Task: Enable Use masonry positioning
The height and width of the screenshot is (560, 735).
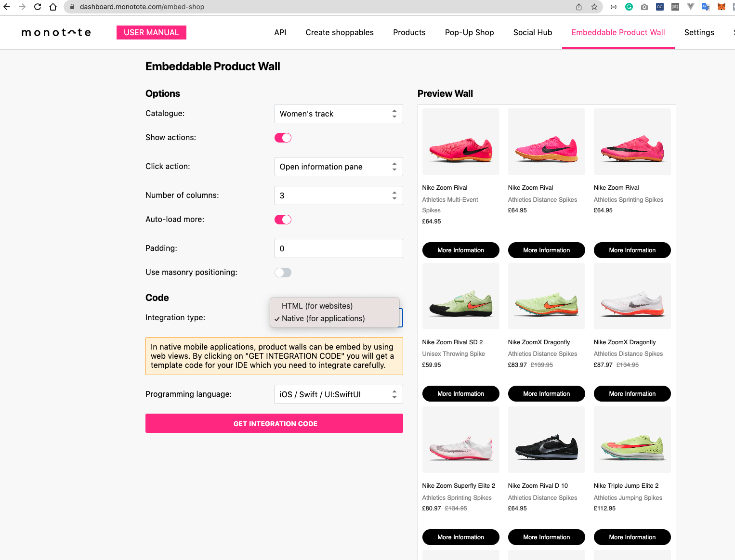Action: pos(283,273)
